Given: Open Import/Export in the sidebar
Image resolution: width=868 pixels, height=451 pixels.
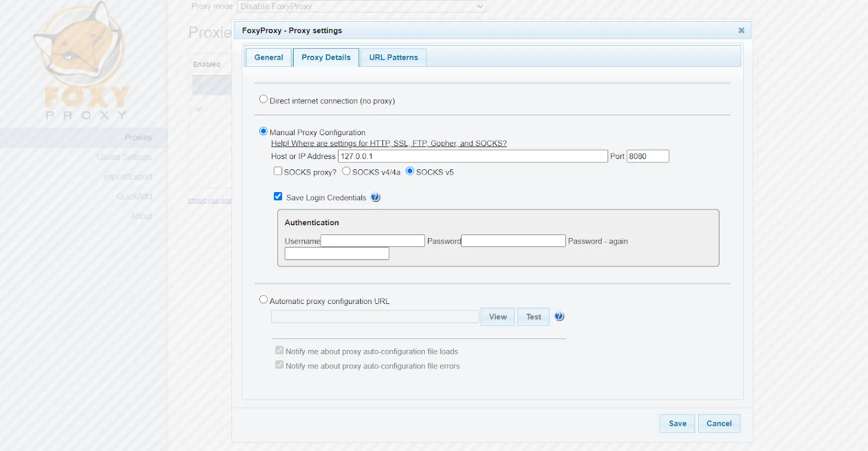Looking at the screenshot, I should (127, 177).
